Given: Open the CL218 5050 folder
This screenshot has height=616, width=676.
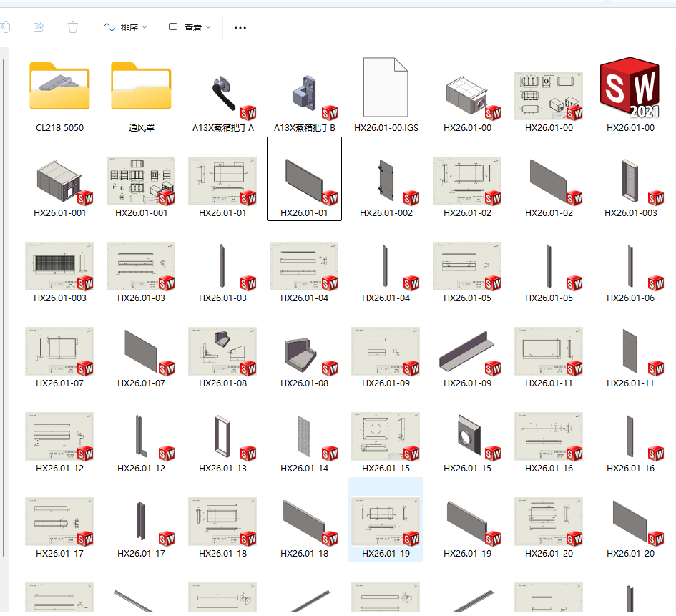Looking at the screenshot, I should pos(59,95).
